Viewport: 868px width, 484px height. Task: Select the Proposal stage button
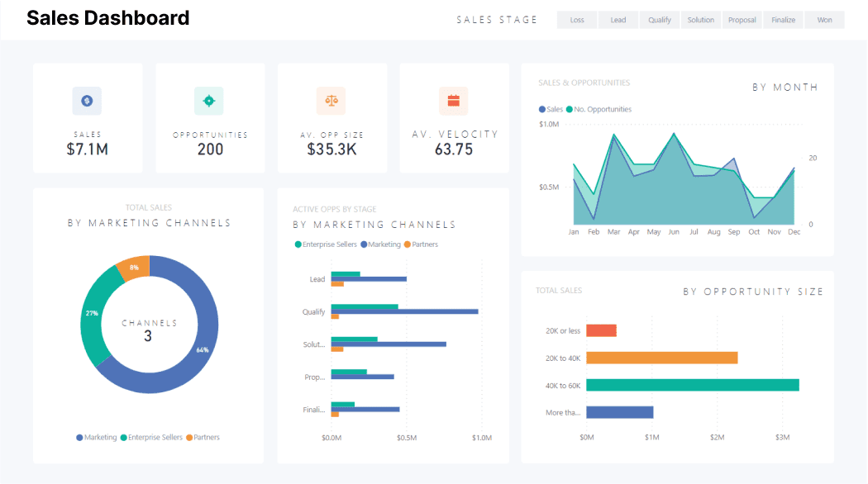click(742, 19)
